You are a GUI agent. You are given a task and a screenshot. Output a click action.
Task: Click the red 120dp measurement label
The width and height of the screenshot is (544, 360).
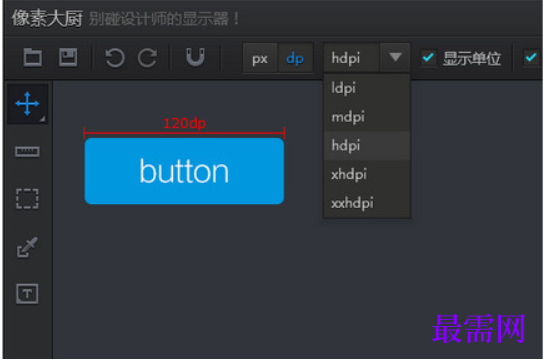click(x=185, y=123)
